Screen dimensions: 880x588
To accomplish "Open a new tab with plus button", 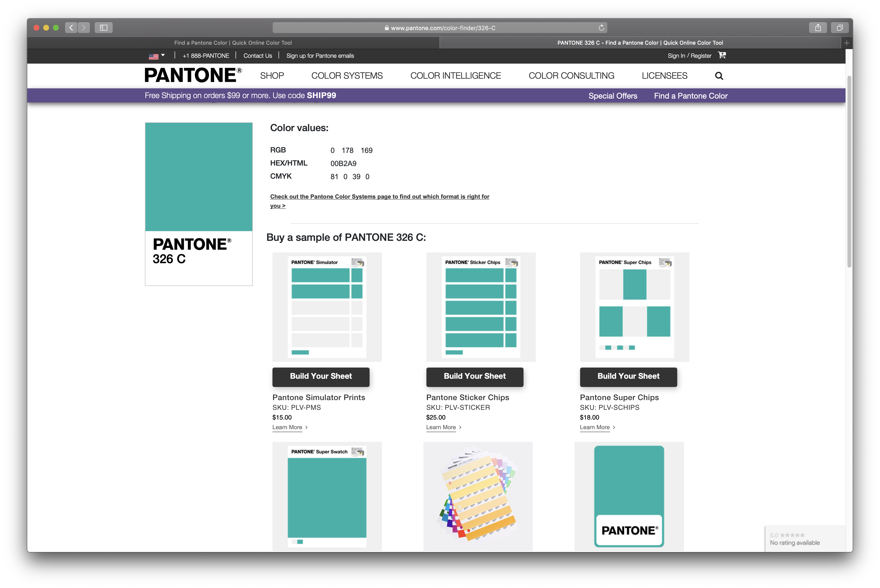I will point(846,43).
